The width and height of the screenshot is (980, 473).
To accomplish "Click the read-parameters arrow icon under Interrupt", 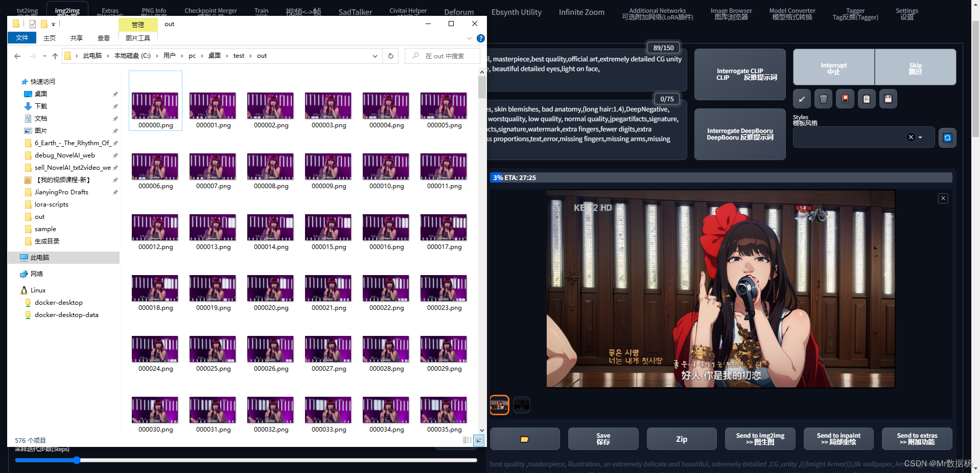I will coord(802,99).
